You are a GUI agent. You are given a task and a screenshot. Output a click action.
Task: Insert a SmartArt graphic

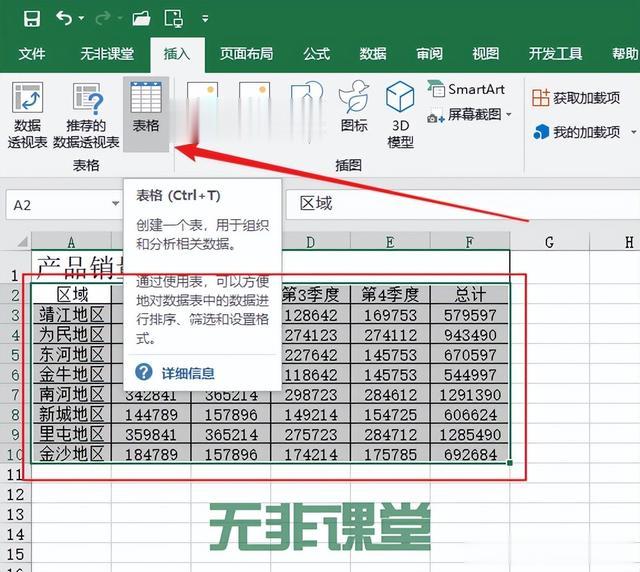tap(466, 89)
